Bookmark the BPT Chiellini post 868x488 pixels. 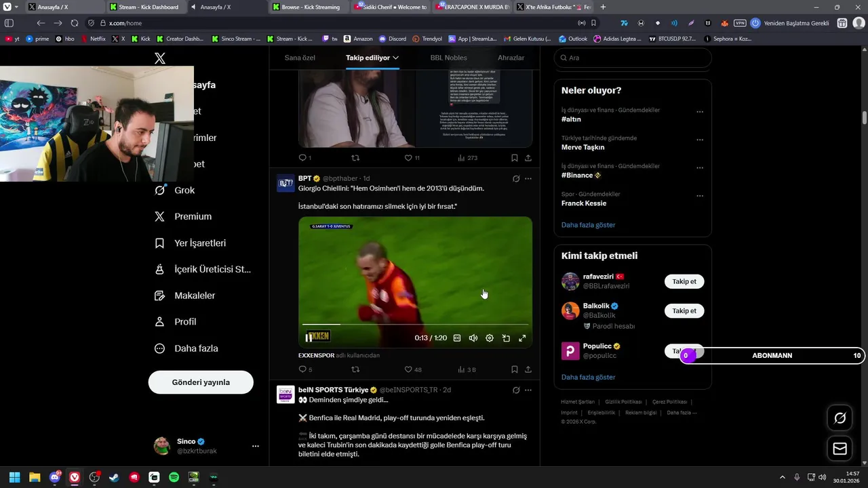[514, 369]
